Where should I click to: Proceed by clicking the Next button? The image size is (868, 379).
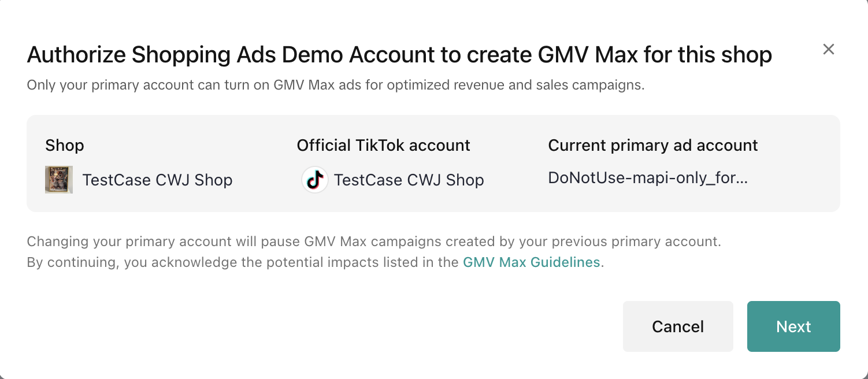click(x=793, y=326)
